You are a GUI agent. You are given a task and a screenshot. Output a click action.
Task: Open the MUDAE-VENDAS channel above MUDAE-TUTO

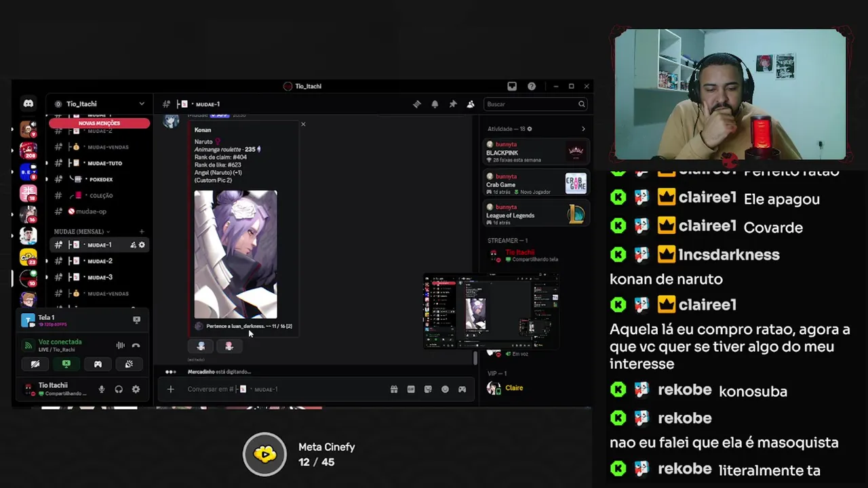click(x=99, y=147)
